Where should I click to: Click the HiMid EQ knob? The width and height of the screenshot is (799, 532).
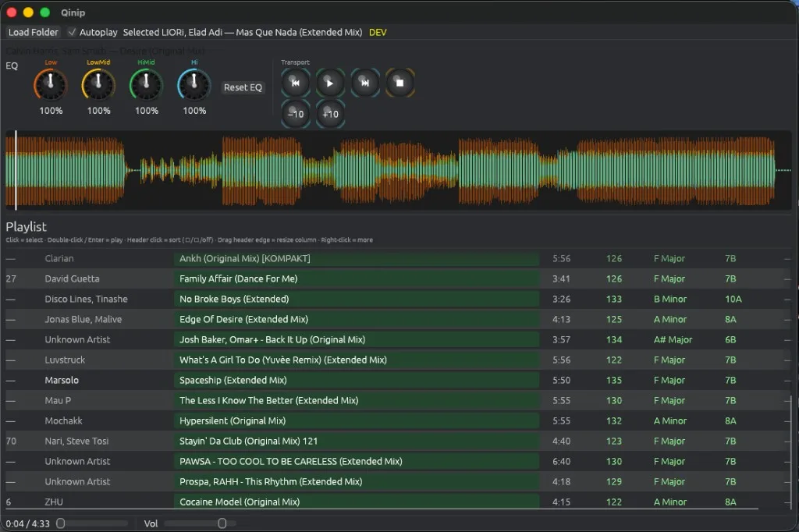(x=146, y=84)
